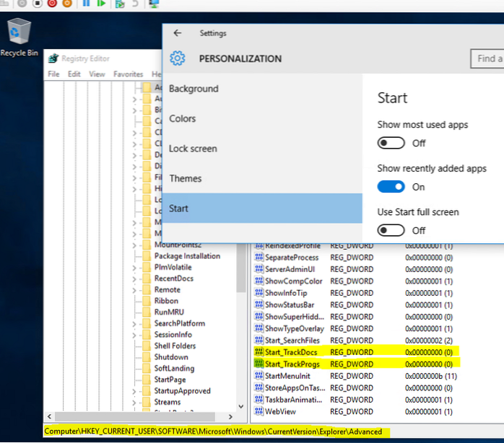
Task: Click the blue pause icon in top toolbar
Action: [87, 4]
